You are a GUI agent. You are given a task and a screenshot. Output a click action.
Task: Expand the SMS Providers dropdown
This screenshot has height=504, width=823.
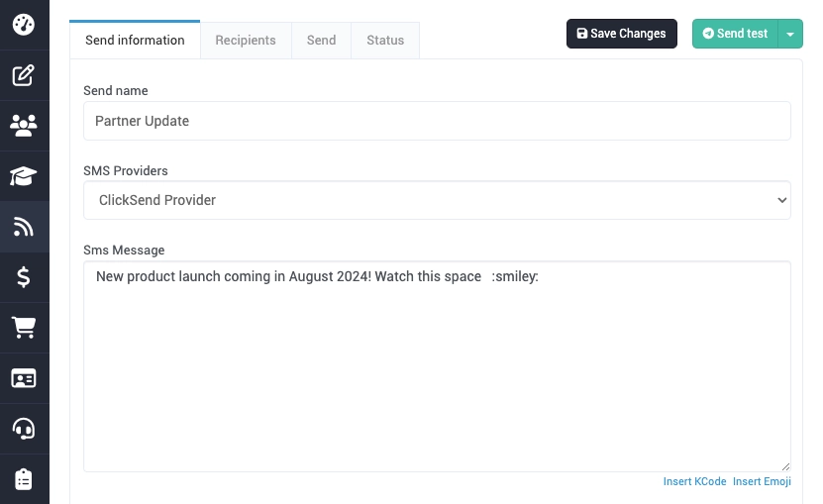click(x=437, y=200)
